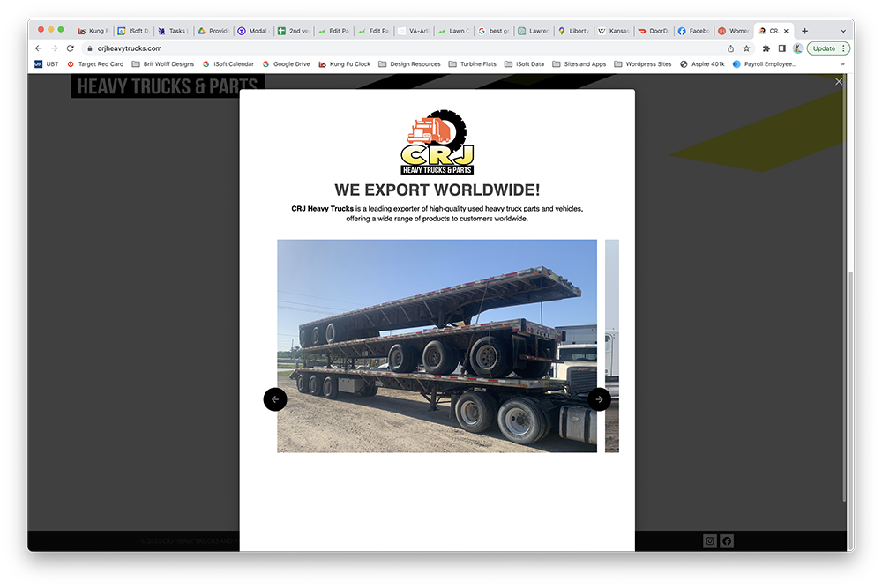882x588 pixels.
Task: Switch to the Liberty maps tab
Action: coord(574,31)
